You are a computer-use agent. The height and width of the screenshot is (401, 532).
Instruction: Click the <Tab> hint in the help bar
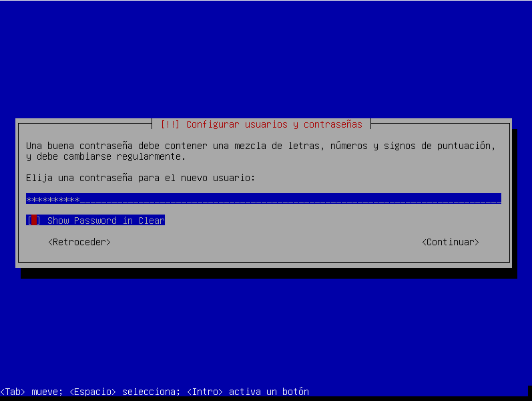pos(13,392)
